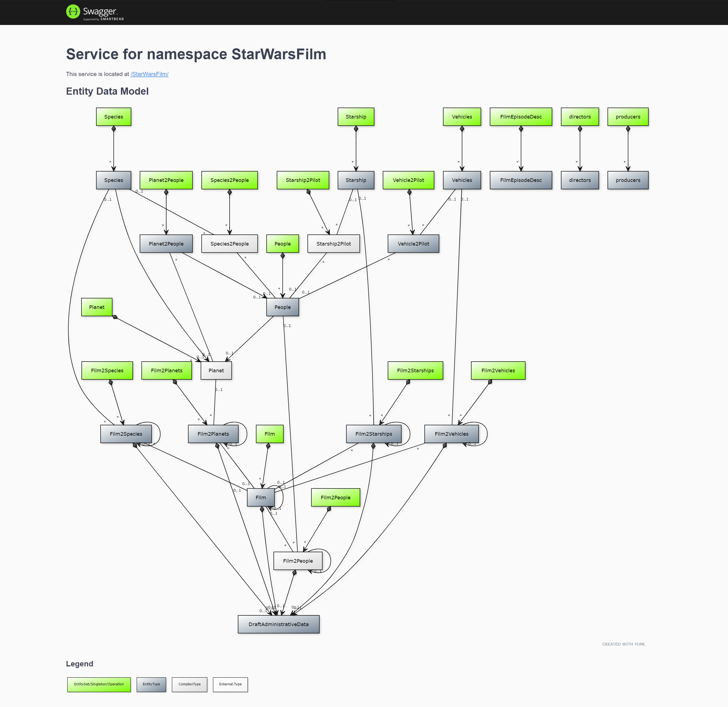This screenshot has width=728, height=707.
Task: Open the /StarWarsFilm/ service link
Action: [149, 74]
